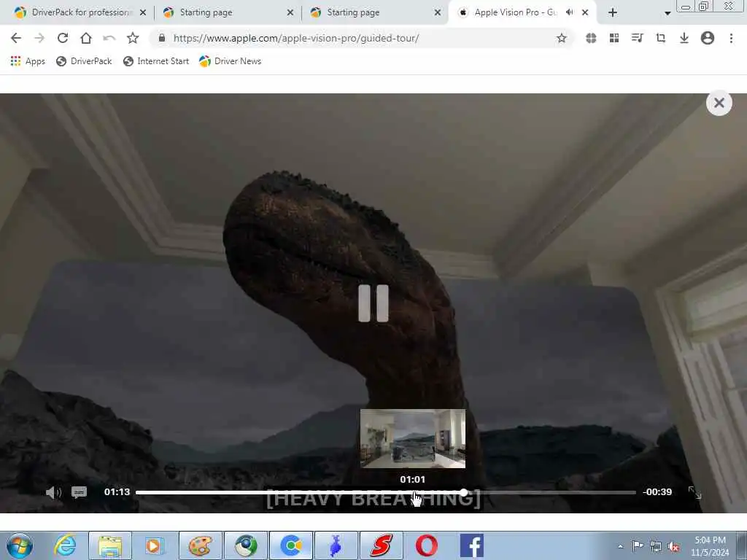Image resolution: width=747 pixels, height=560 pixels.
Task: Click the address bar URL field
Action: coord(362,38)
